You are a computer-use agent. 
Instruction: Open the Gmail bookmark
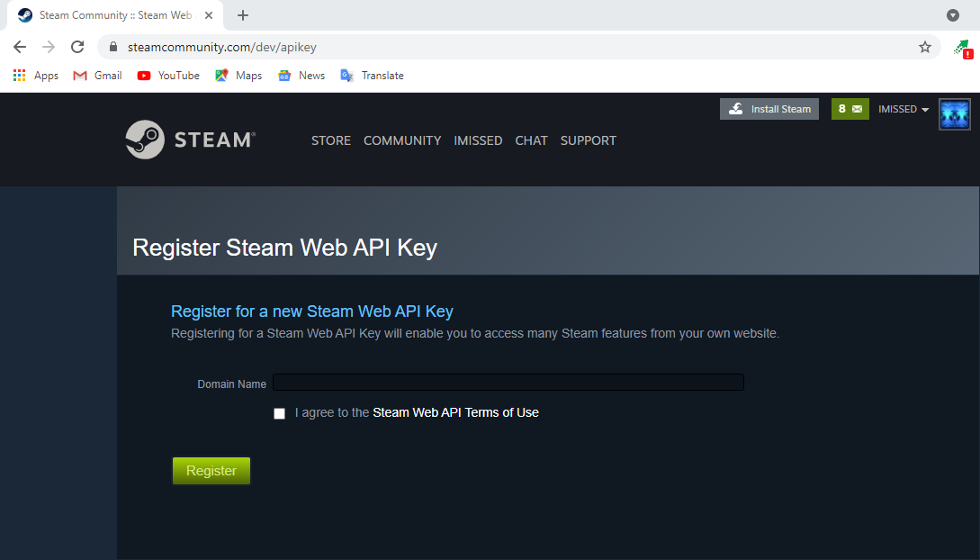[x=97, y=76]
